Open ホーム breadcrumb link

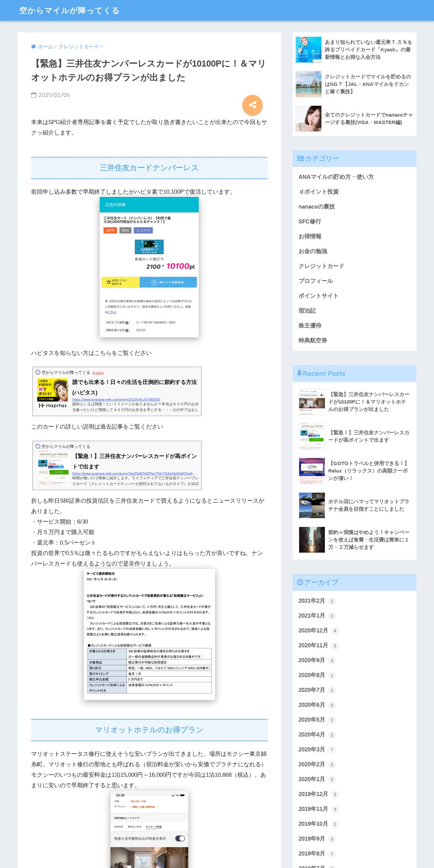45,47
